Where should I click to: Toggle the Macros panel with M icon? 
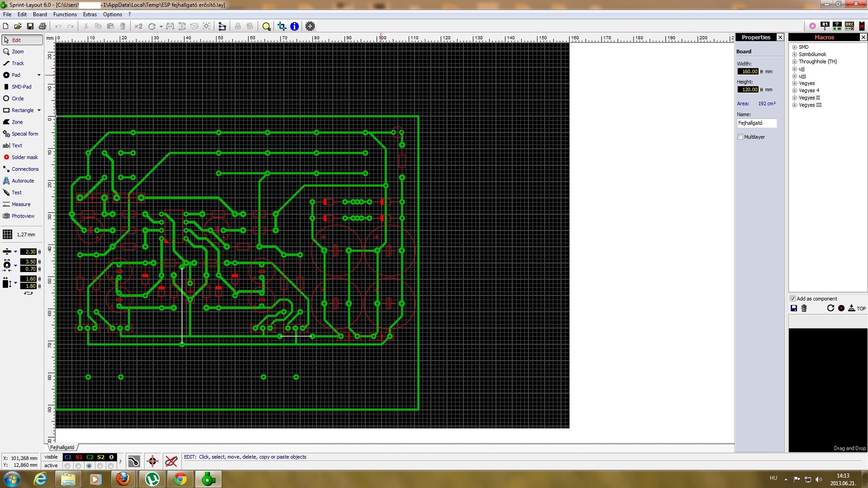[862, 26]
